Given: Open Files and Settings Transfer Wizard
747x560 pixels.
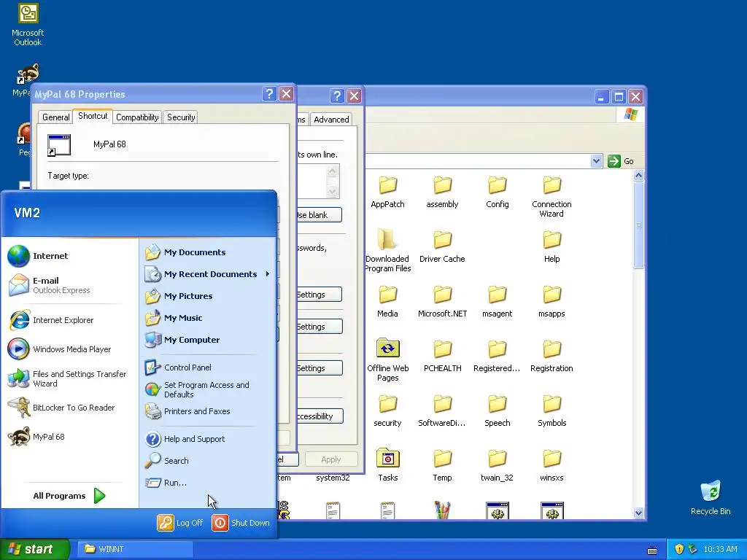Looking at the screenshot, I should click(x=66, y=378).
